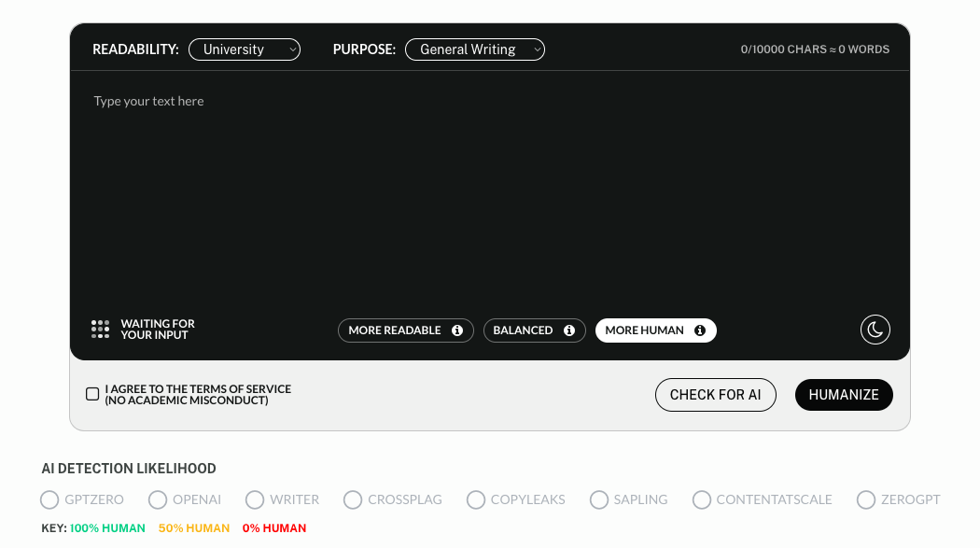Click the '50% HUMAN' key label
The image size is (980, 548).
tap(194, 528)
